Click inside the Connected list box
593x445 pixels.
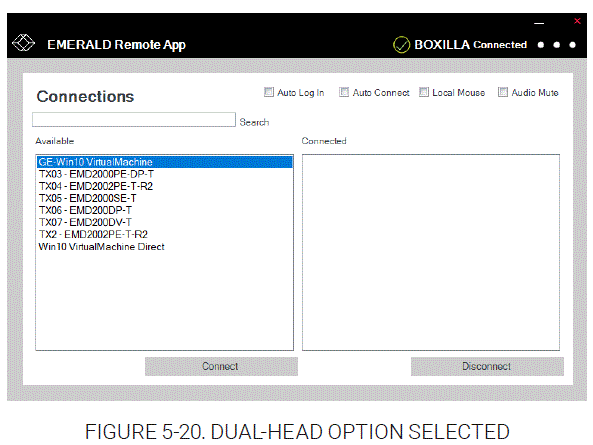431,252
